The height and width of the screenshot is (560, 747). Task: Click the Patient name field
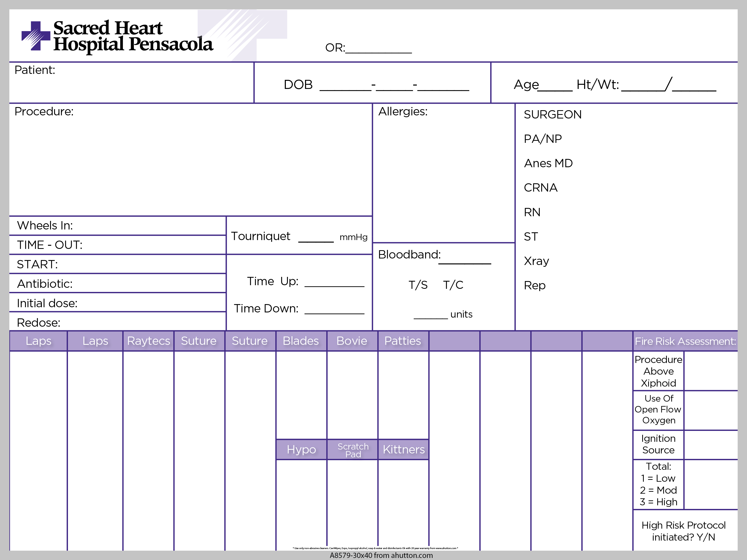[132, 82]
